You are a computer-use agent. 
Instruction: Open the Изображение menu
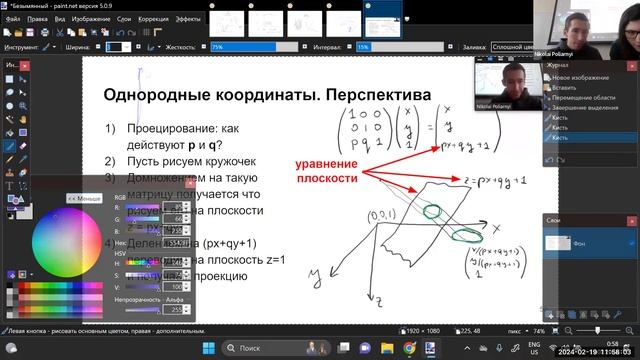(91, 19)
